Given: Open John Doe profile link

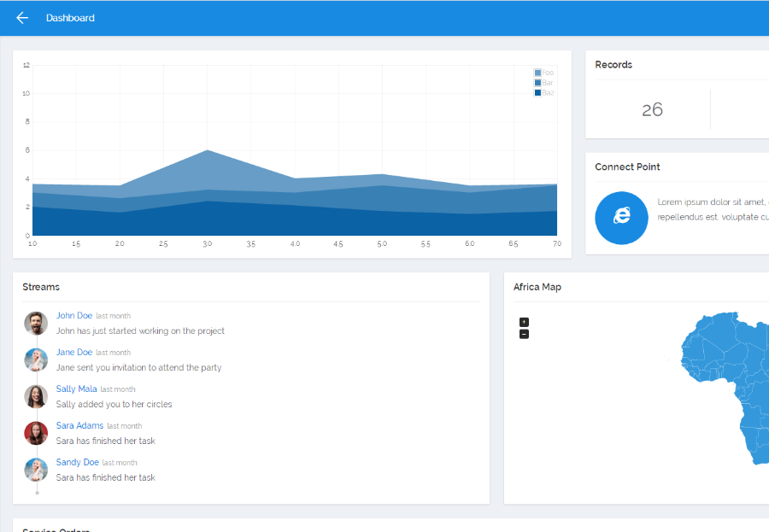Looking at the screenshot, I should [74, 316].
